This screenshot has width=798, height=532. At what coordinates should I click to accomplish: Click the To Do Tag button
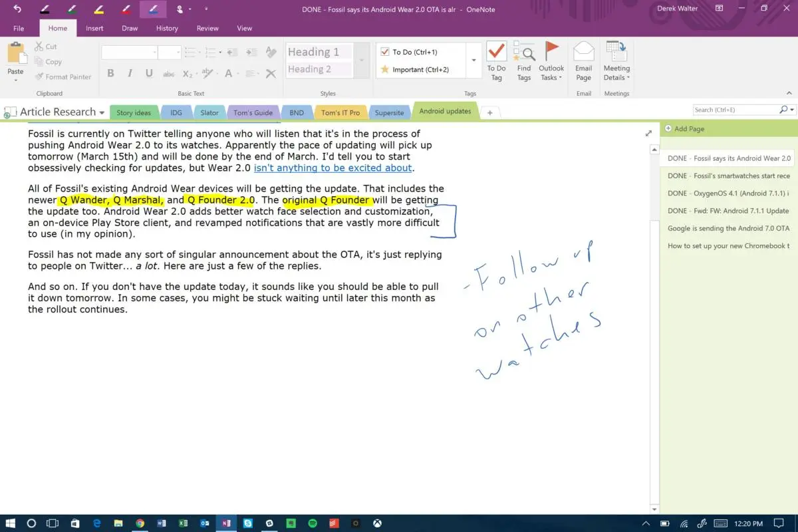coord(496,61)
